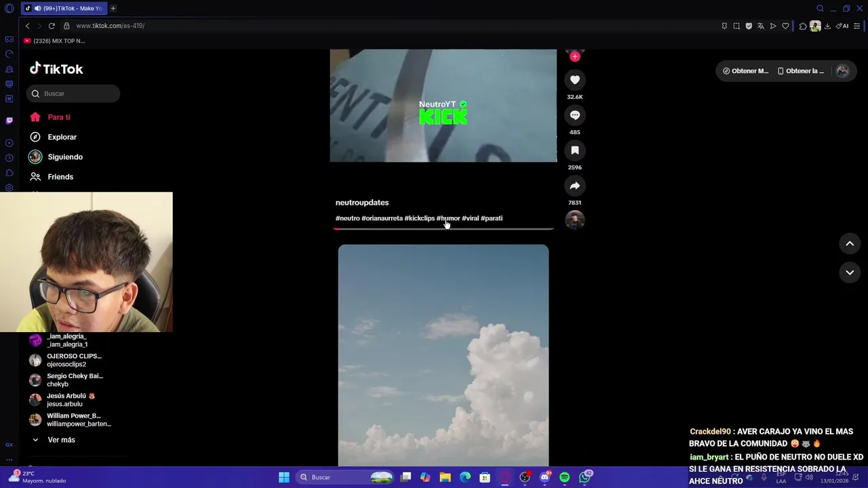Click the TikTok Buscar search field

[73, 94]
